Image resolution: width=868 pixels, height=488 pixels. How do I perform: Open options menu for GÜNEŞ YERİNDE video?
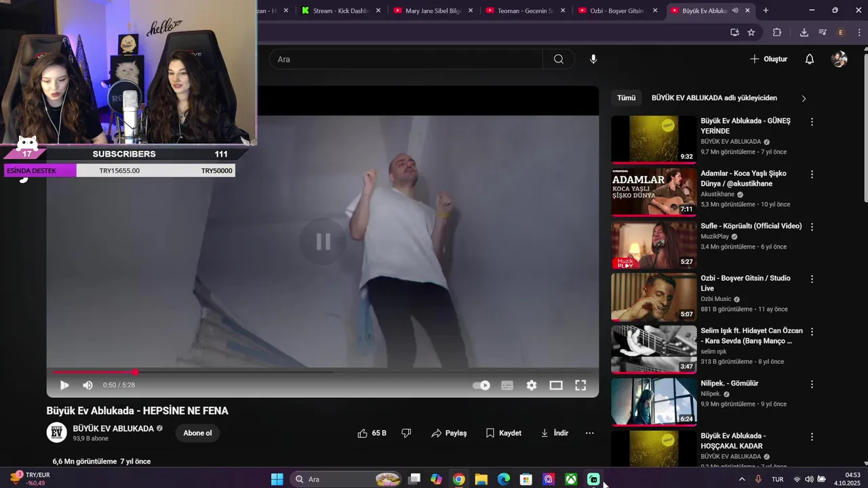tap(812, 122)
